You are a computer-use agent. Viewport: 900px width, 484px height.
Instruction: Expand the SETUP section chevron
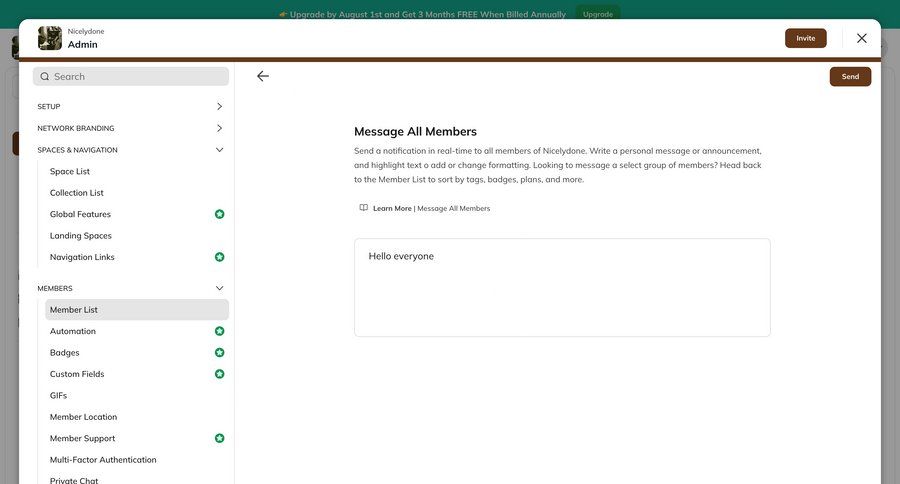click(x=219, y=106)
